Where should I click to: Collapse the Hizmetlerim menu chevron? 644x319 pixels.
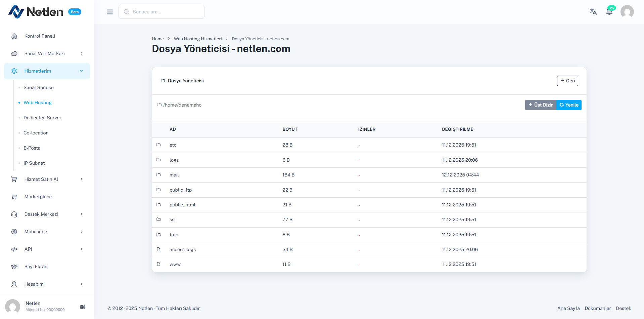(x=82, y=71)
